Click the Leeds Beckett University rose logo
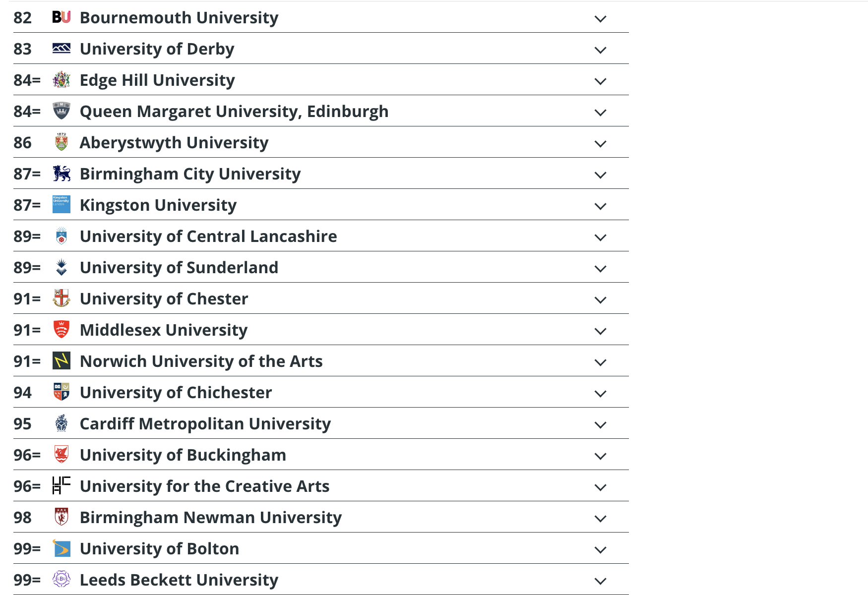 (x=62, y=579)
